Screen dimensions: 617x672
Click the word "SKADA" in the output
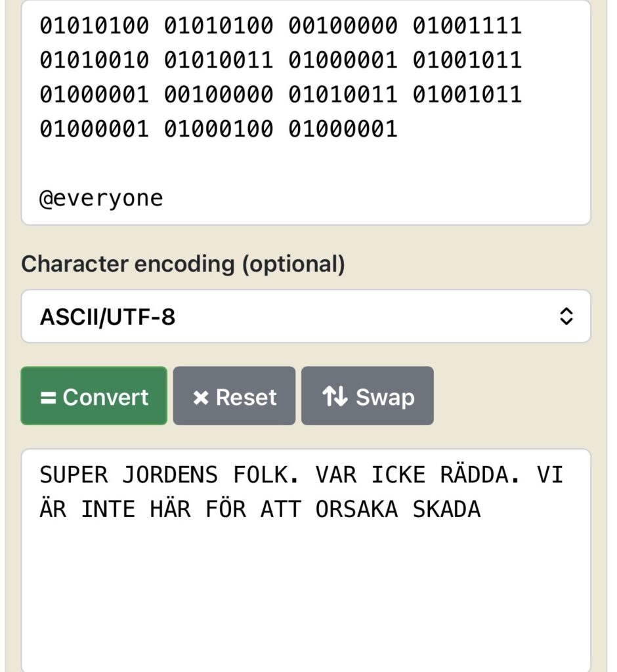(446, 509)
